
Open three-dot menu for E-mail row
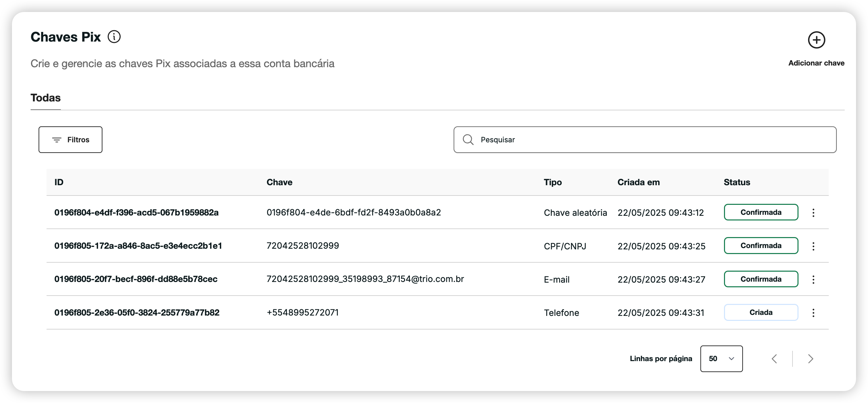(813, 279)
